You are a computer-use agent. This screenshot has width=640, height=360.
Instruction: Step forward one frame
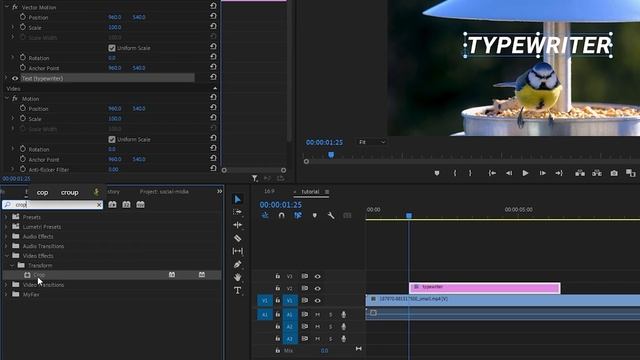(542, 173)
